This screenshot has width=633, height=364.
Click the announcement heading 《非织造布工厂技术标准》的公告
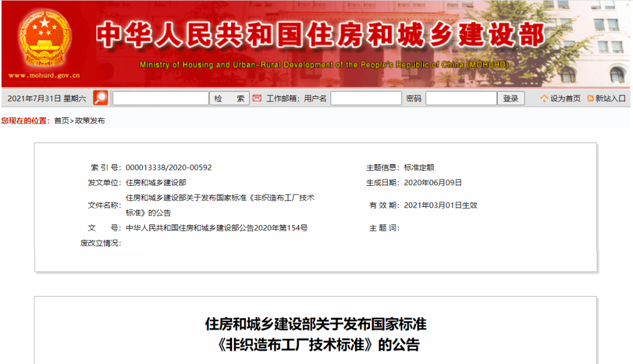click(x=318, y=345)
